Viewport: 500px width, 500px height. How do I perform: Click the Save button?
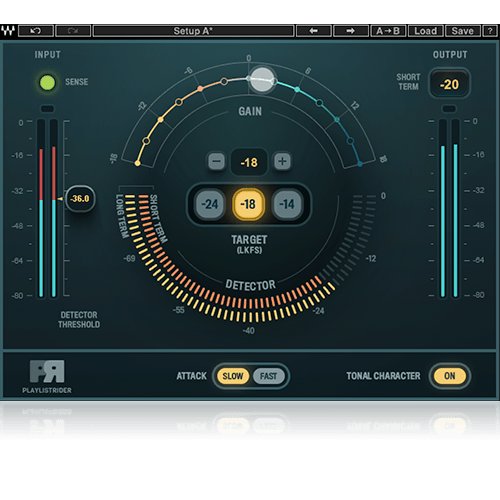[x=462, y=31]
